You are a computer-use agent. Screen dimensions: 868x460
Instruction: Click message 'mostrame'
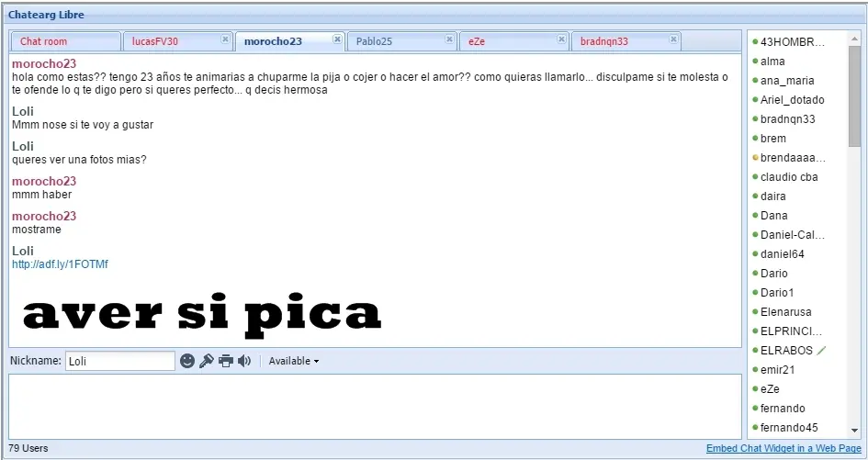pos(37,230)
